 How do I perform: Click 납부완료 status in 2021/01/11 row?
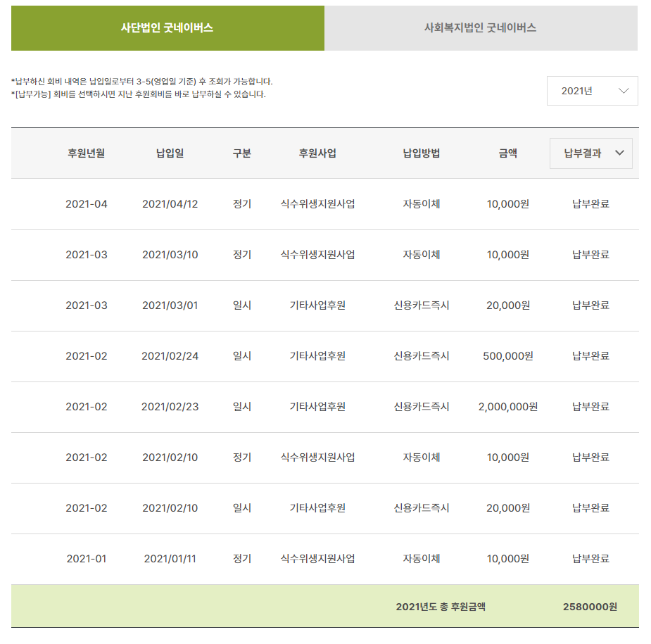point(590,558)
